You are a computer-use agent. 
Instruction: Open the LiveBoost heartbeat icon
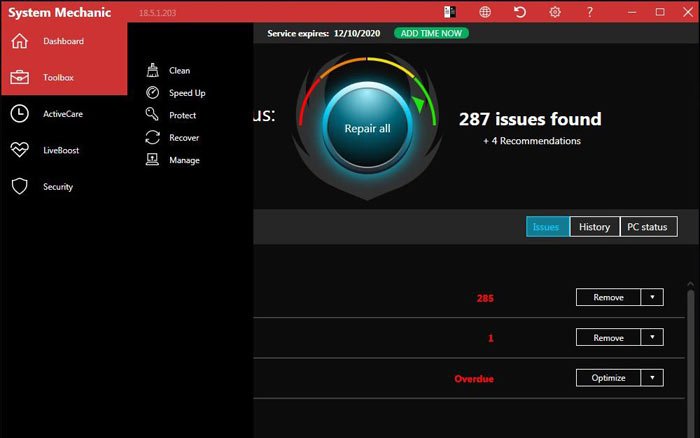(x=20, y=150)
